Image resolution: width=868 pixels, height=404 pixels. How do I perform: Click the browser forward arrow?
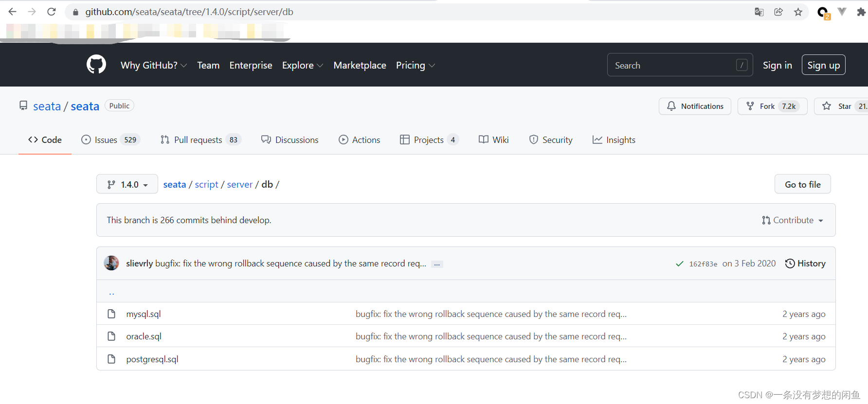(32, 12)
